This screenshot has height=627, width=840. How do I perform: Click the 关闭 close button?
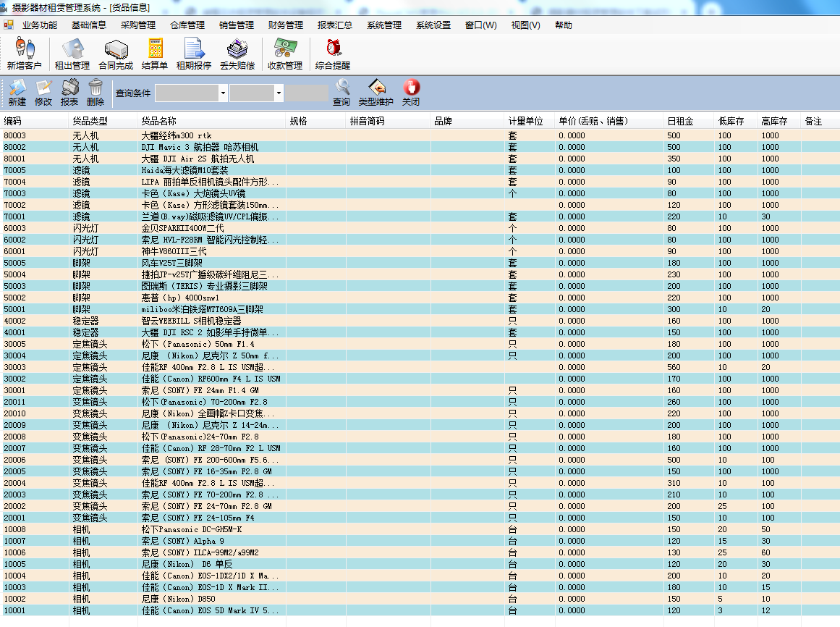point(410,91)
